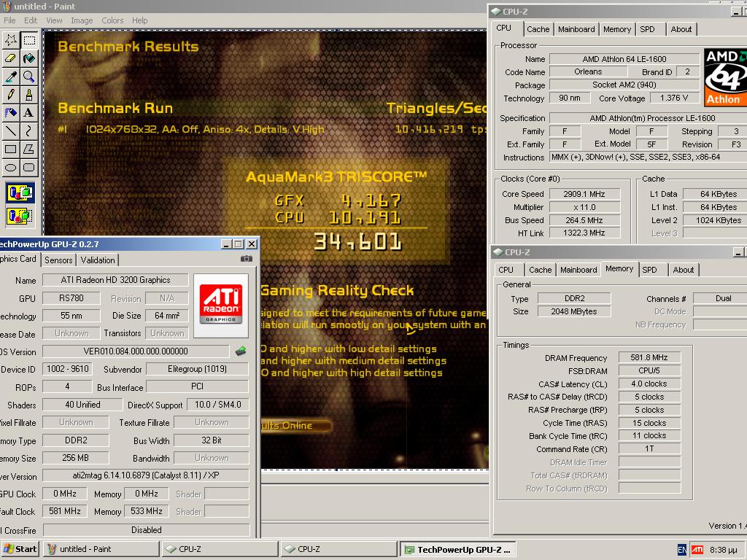Click the Subvendor Elitegroup (1019) field

coord(197,369)
